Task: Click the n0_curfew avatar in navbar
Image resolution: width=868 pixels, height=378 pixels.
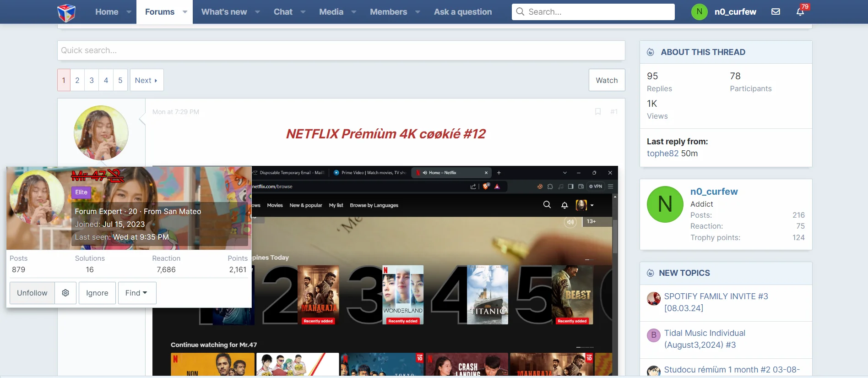Action: [699, 11]
